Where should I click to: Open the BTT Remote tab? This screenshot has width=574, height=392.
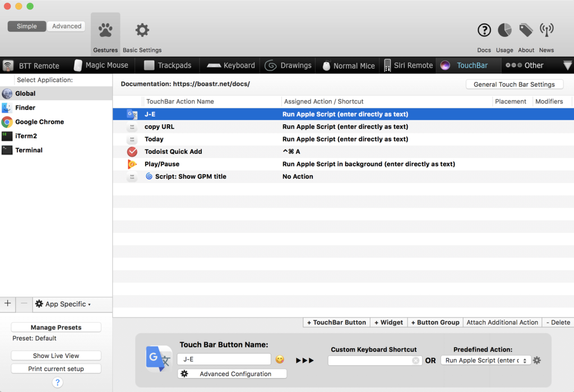(31, 66)
